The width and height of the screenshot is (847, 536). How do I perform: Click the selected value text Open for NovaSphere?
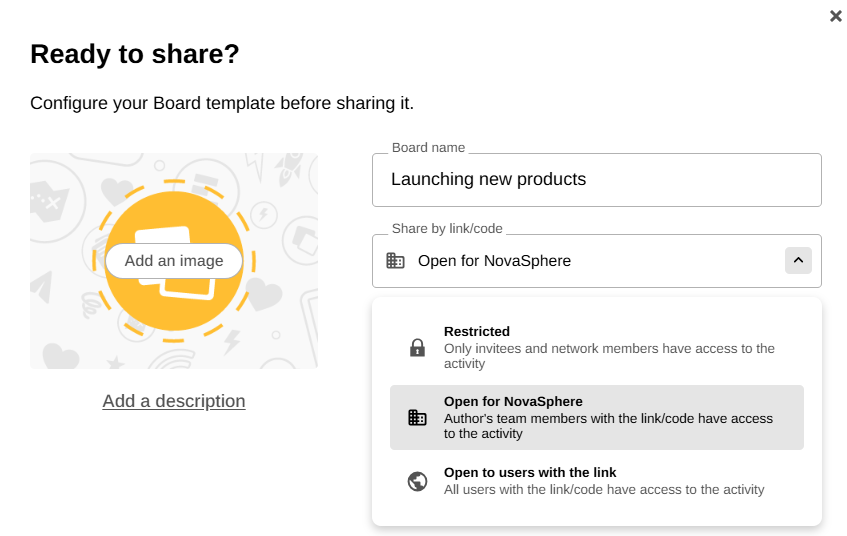pyautogui.click(x=494, y=261)
